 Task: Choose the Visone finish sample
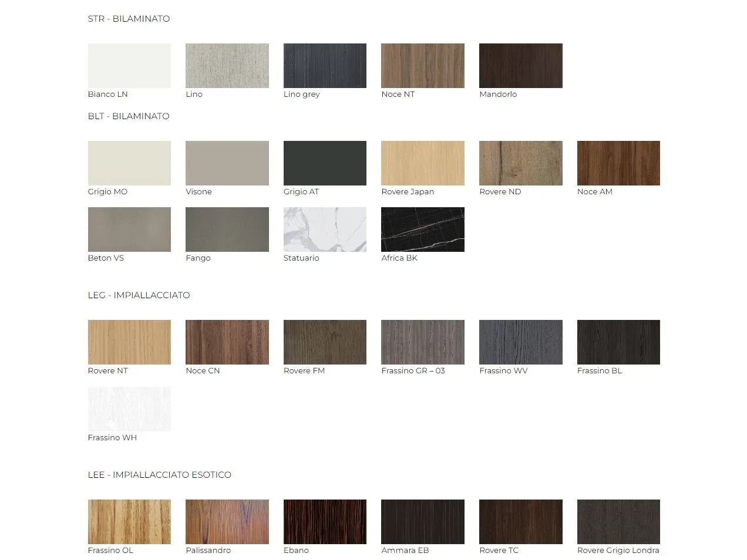227,163
